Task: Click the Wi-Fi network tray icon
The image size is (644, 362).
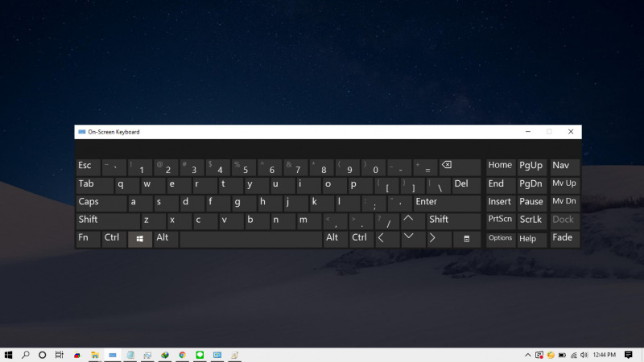Action: tap(574, 355)
